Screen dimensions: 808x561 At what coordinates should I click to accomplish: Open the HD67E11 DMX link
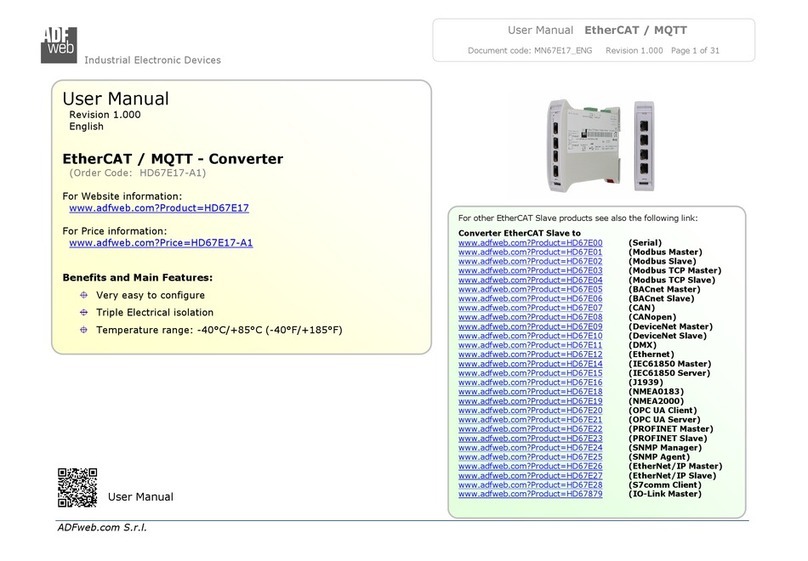530,345
